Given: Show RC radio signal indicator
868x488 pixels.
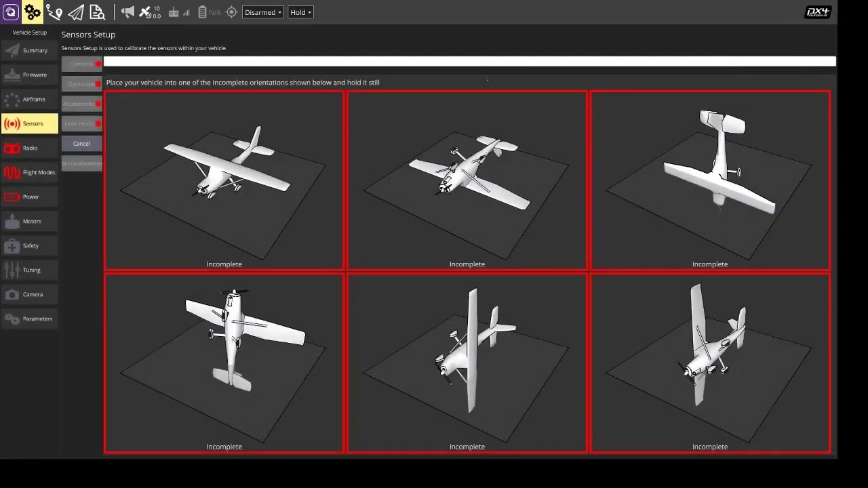Looking at the screenshot, I should 179,12.
